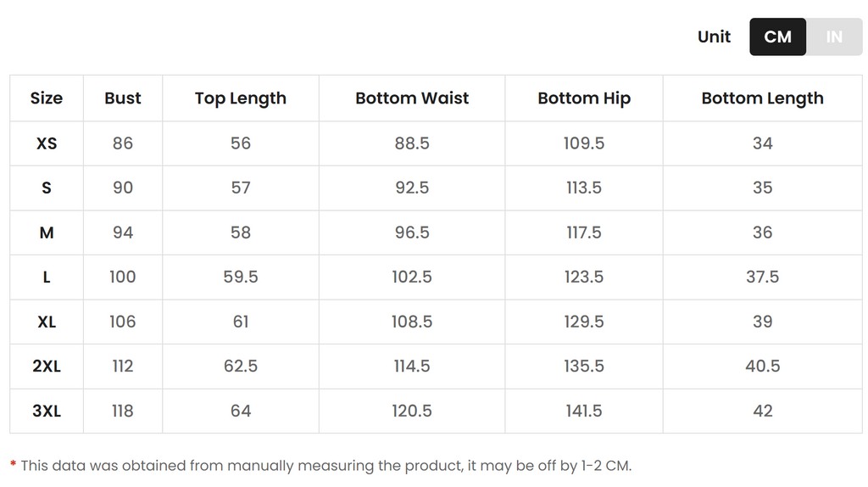Image resolution: width=868 pixels, height=487 pixels.
Task: Select the CM unit option
Action: (x=778, y=36)
